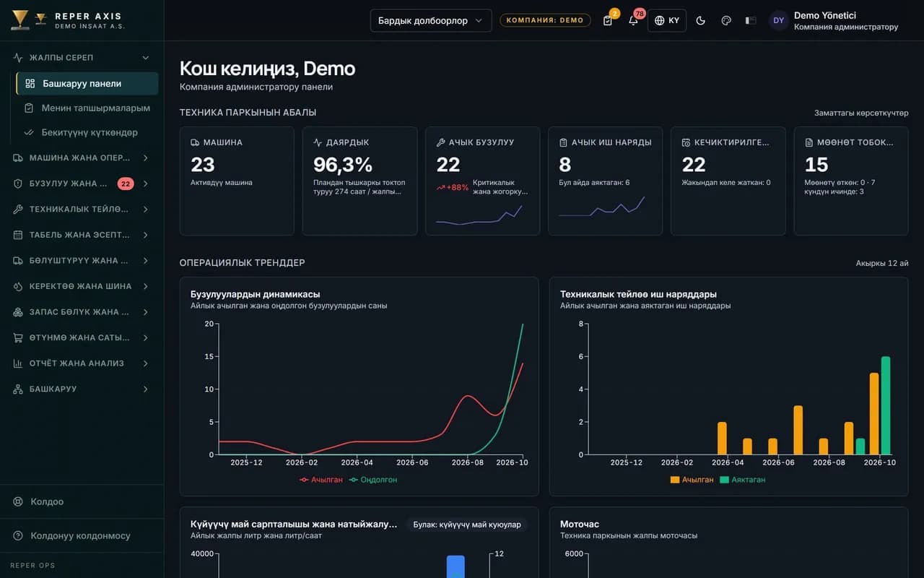Collapse the ЖАЛПЫ СЕРЕП section

tap(146, 58)
